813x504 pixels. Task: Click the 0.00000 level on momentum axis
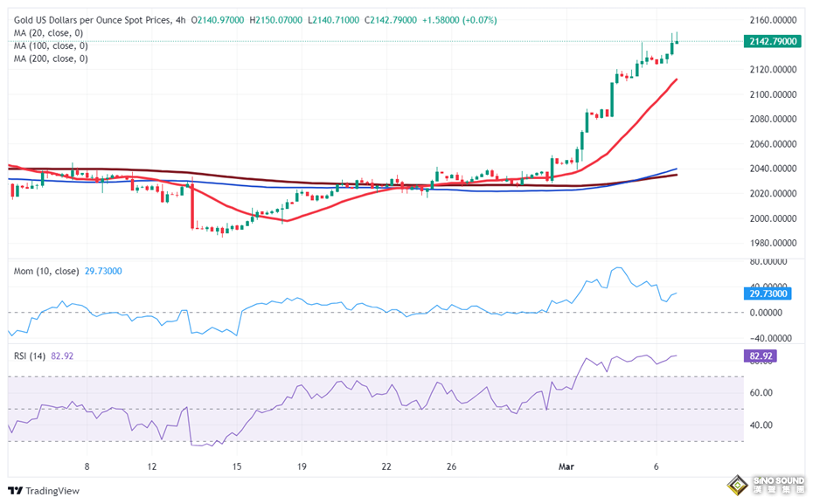pyautogui.click(x=768, y=313)
